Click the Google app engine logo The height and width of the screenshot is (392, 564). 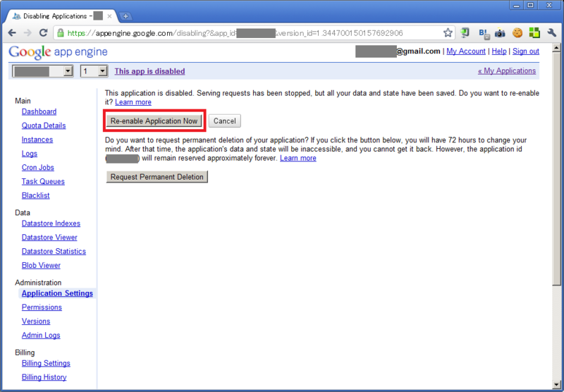[x=58, y=52]
